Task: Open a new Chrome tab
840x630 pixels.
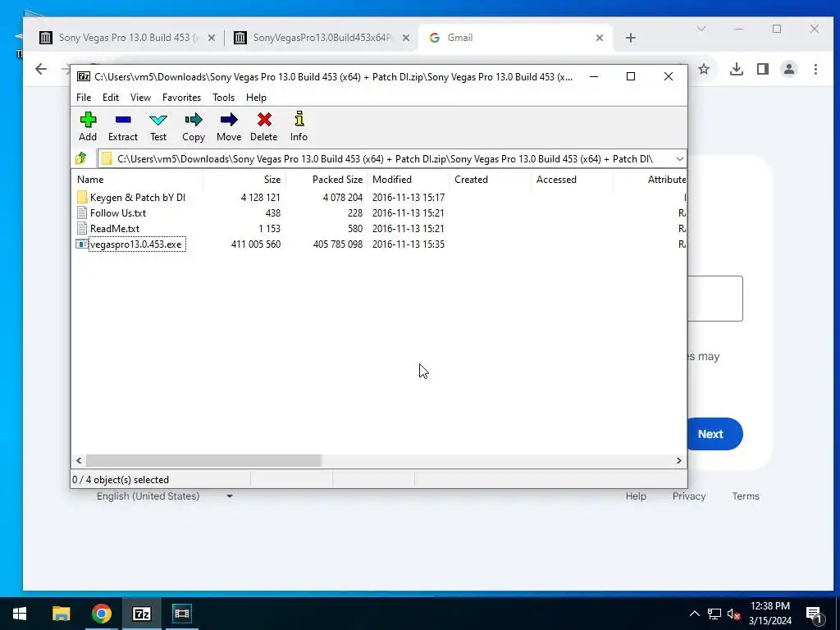Action: [x=631, y=38]
